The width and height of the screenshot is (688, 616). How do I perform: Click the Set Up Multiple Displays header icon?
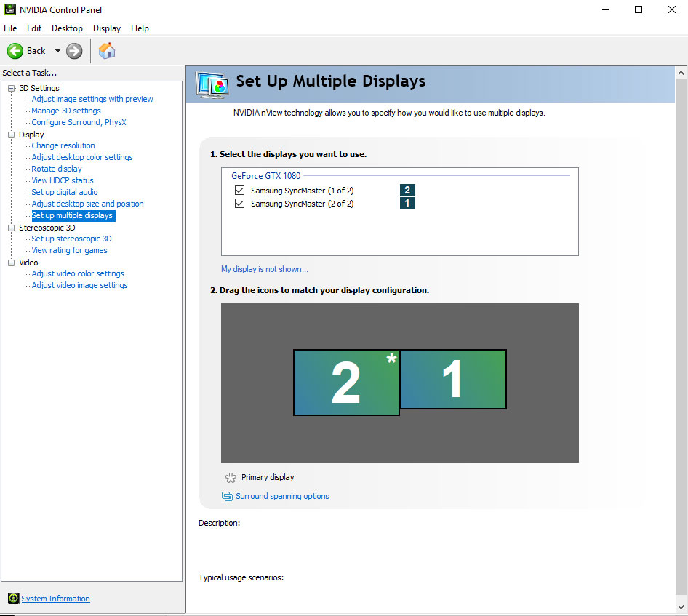[212, 84]
